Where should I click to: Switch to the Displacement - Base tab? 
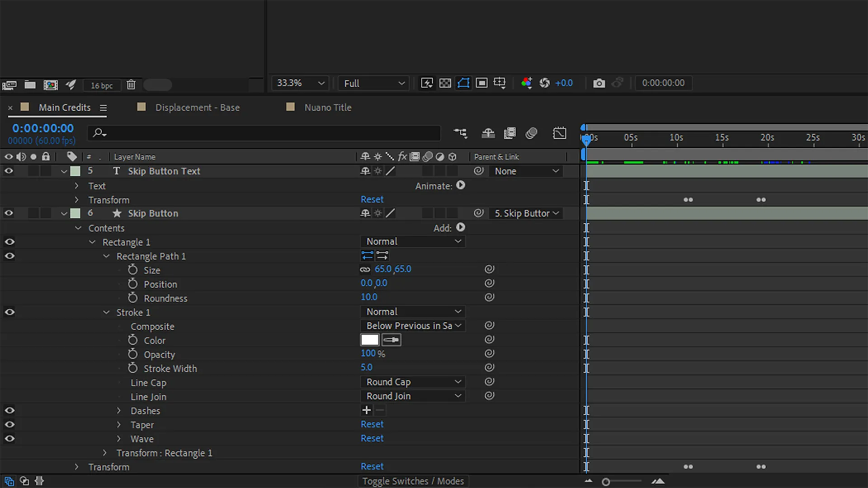(x=198, y=108)
